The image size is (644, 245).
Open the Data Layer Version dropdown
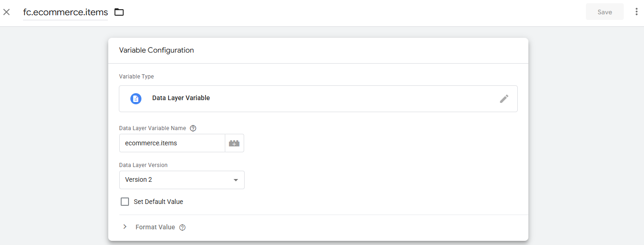tap(182, 180)
